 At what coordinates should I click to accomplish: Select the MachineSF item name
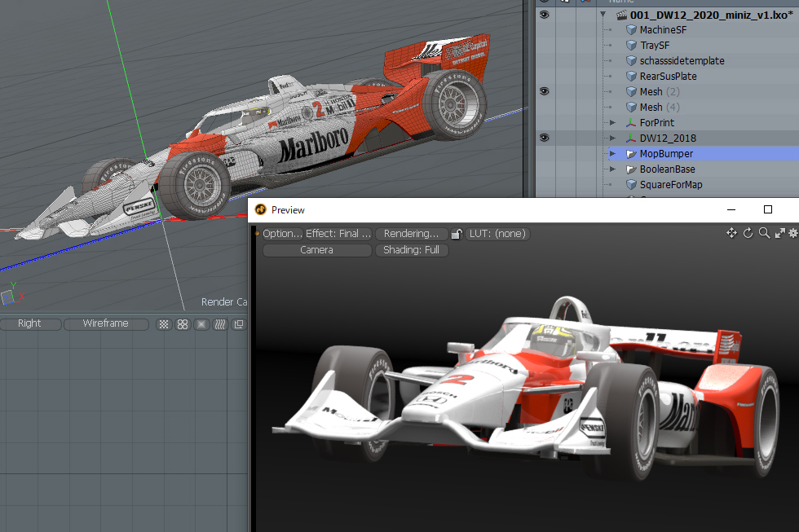tap(663, 30)
